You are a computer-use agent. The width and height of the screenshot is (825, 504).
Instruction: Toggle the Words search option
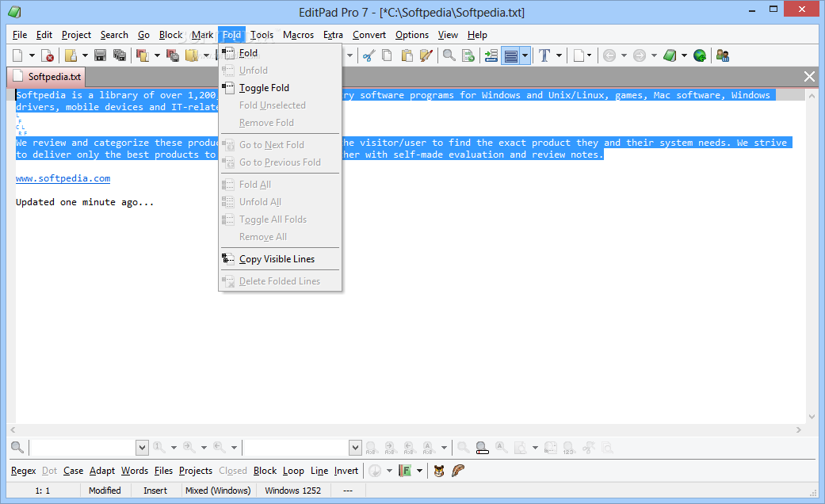pyautogui.click(x=135, y=471)
